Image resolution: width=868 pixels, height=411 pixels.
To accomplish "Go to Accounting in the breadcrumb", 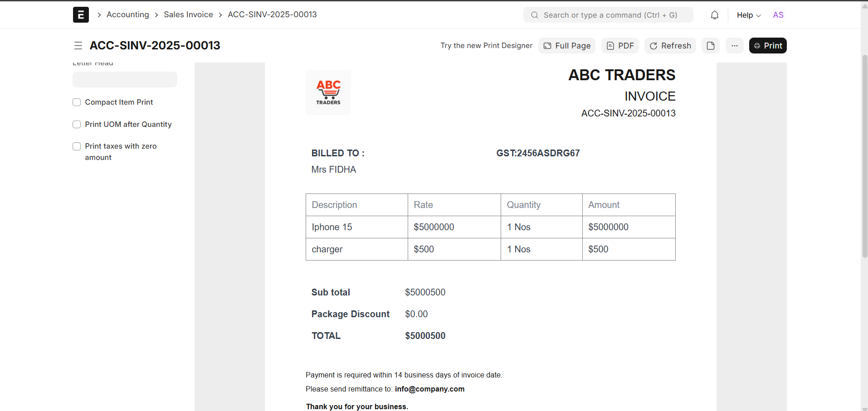I will [x=127, y=15].
